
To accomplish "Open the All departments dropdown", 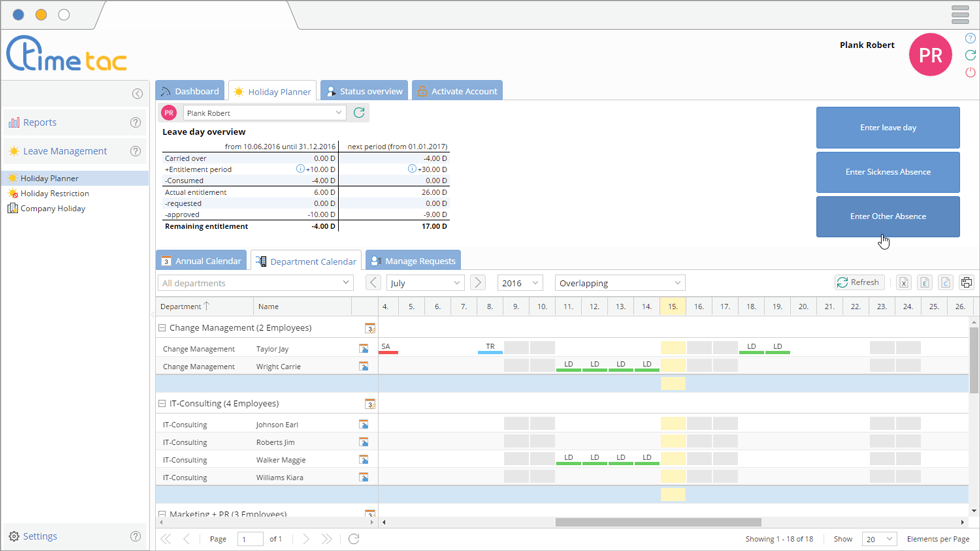I will (x=256, y=283).
